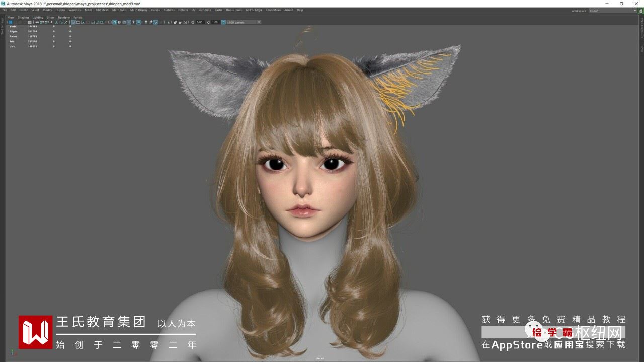Image resolution: width=644 pixels, height=362 pixels.
Task: Select Smooth Shade All icon
Action: pyautogui.click(x=114, y=22)
